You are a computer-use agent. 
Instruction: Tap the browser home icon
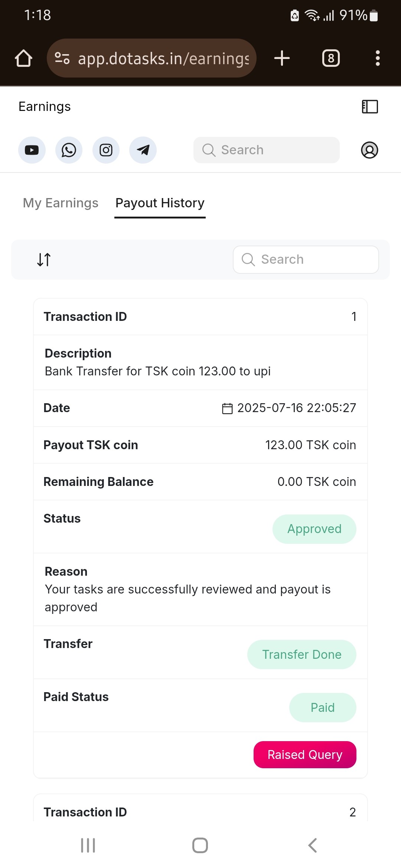pyautogui.click(x=23, y=58)
